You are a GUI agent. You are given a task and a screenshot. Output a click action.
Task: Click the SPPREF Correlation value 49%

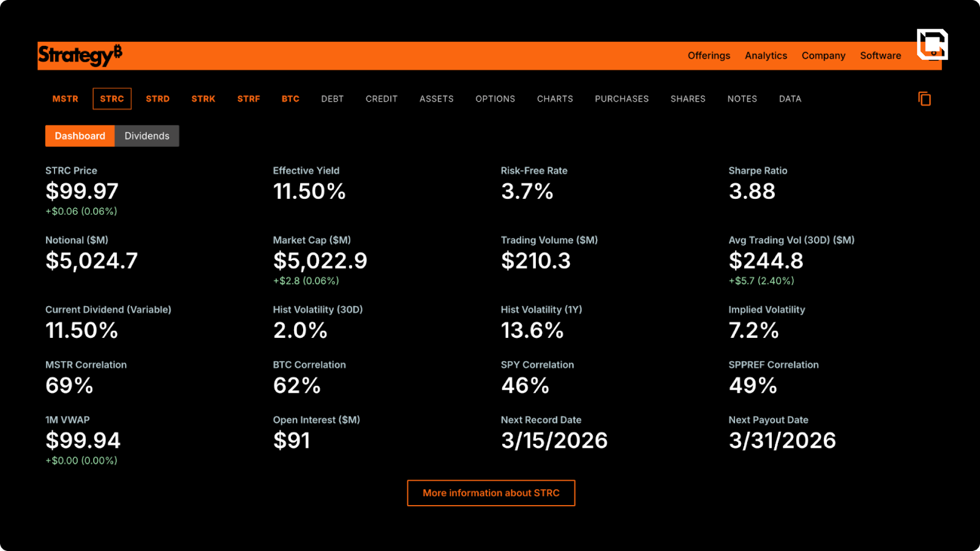coord(753,386)
